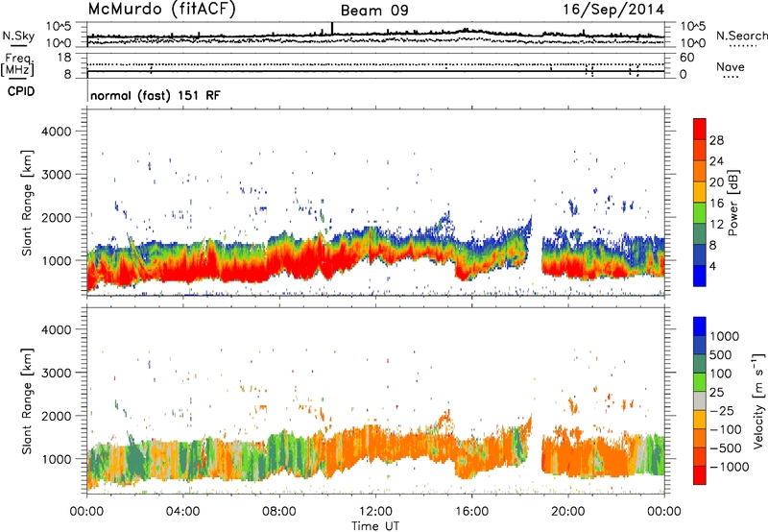This screenshot has width=768, height=532.
Task: Click the 'normal (fast) 151 RF' text
Action: 156,95
